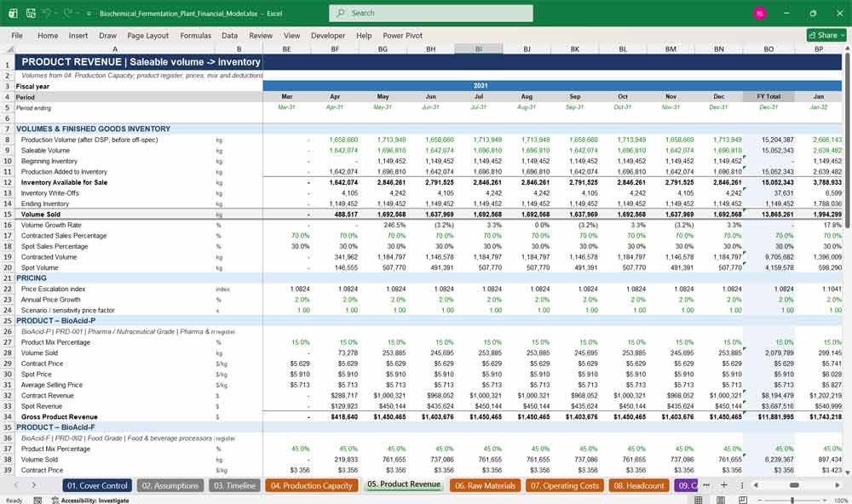Viewport: 852px width, 504px height.
Task: Open the View ribbon tab
Action: point(291,35)
